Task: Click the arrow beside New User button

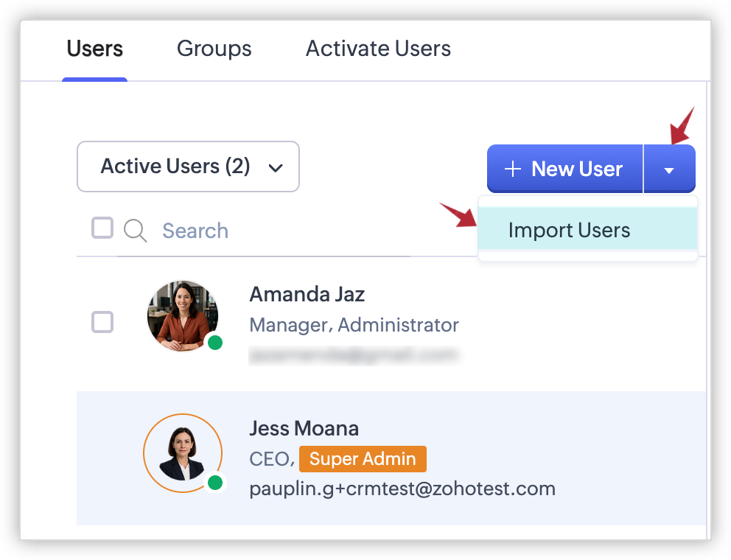Action: click(669, 170)
